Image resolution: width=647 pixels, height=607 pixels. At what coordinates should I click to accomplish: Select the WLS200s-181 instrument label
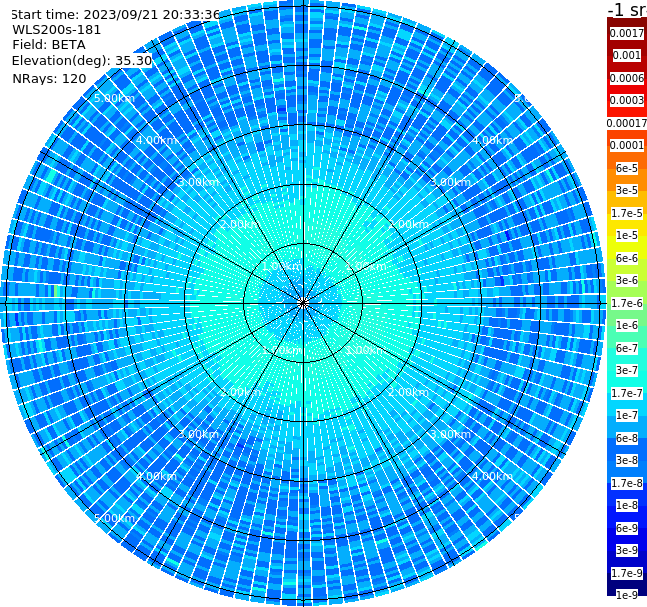click(x=57, y=30)
